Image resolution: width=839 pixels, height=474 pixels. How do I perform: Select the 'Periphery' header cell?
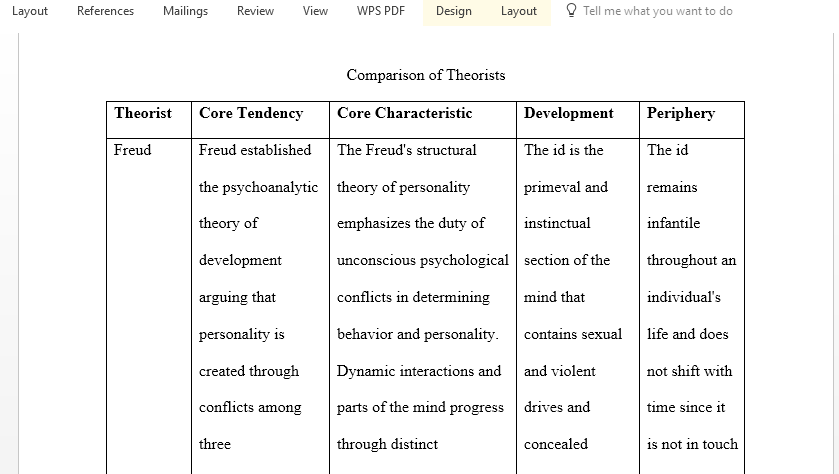pyautogui.click(x=692, y=120)
